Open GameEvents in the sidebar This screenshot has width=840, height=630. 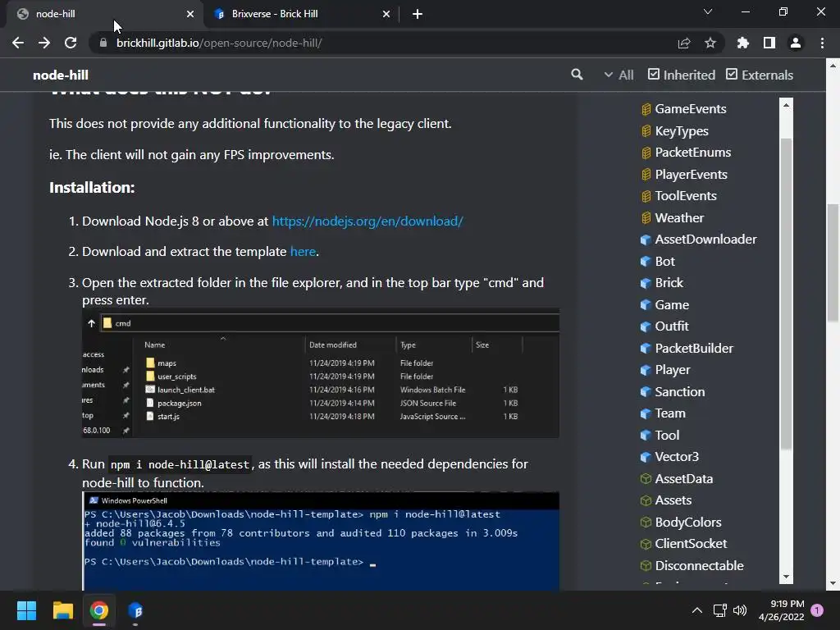[683, 109]
